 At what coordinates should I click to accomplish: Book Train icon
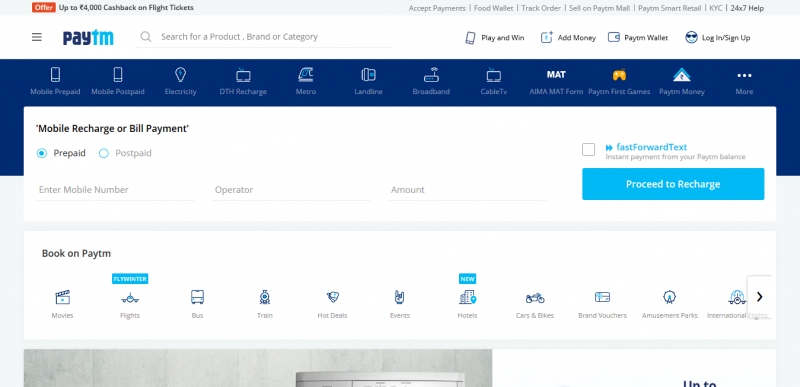coord(265,297)
